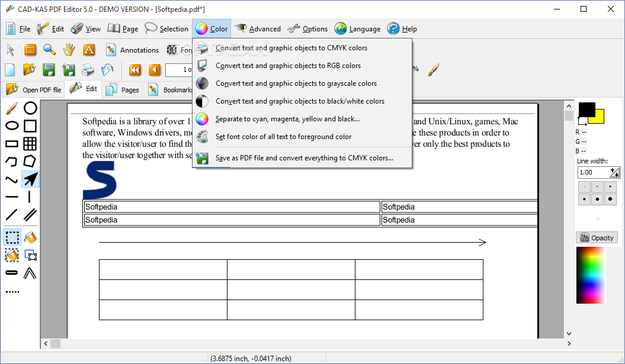The image size is (625, 364).
Task: Pick the hand pan tool
Action: pyautogui.click(x=69, y=50)
